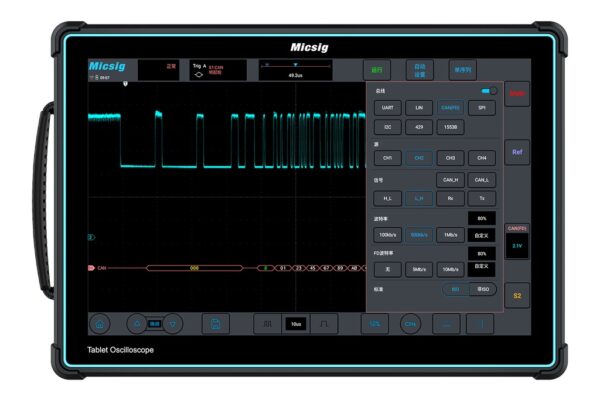
Task: Set baud rate to 100kb/s
Action: click(388, 235)
